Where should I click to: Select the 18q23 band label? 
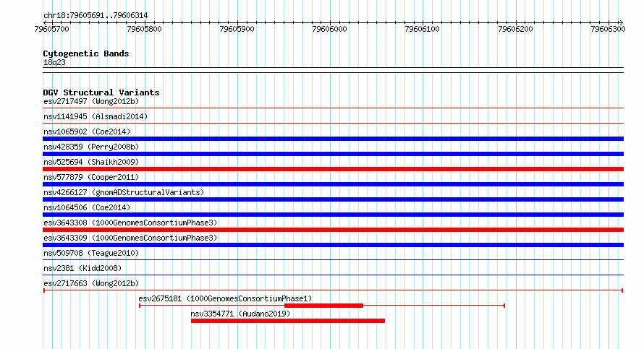(54, 62)
